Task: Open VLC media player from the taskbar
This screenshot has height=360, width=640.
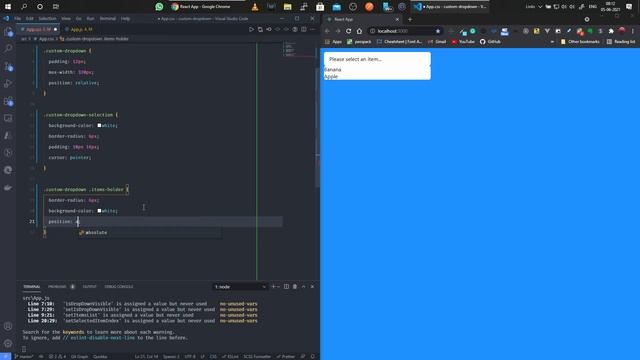Action: pyautogui.click(x=255, y=7)
